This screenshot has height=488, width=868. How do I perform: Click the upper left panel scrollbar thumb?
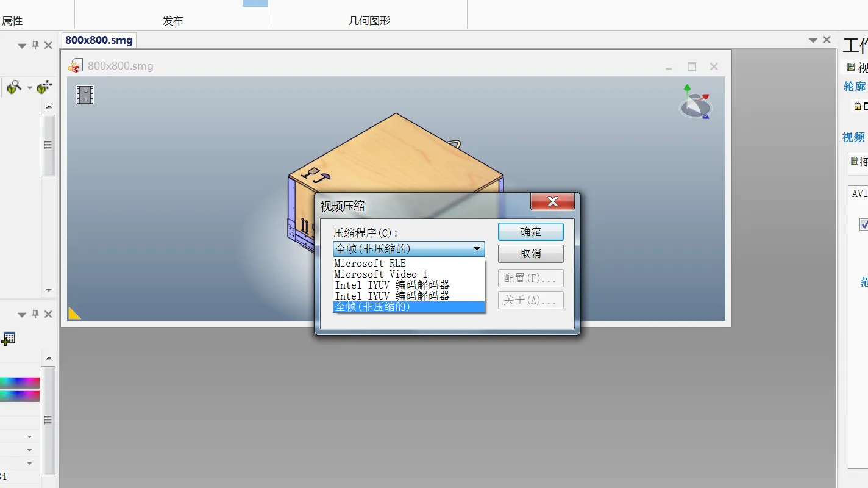[x=48, y=145]
